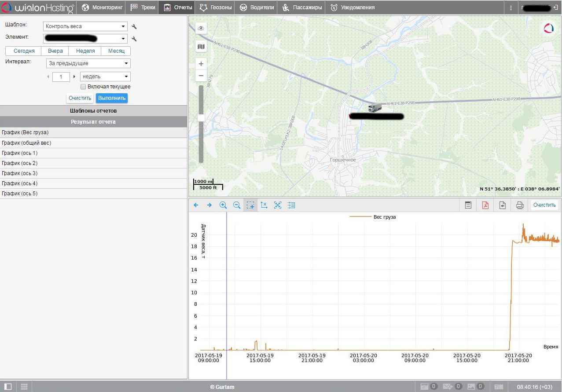Switch to the 'Геозоны' tab
Screen dimensions: 562x392
click(x=216, y=7)
